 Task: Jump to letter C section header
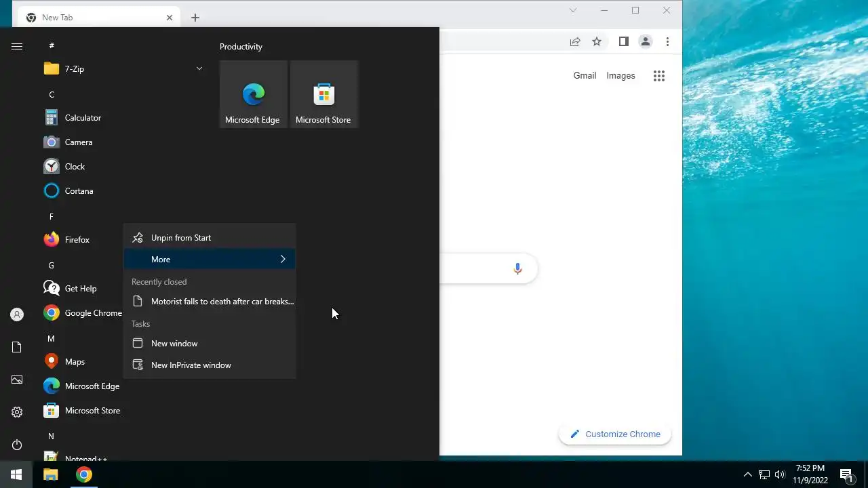(52, 95)
